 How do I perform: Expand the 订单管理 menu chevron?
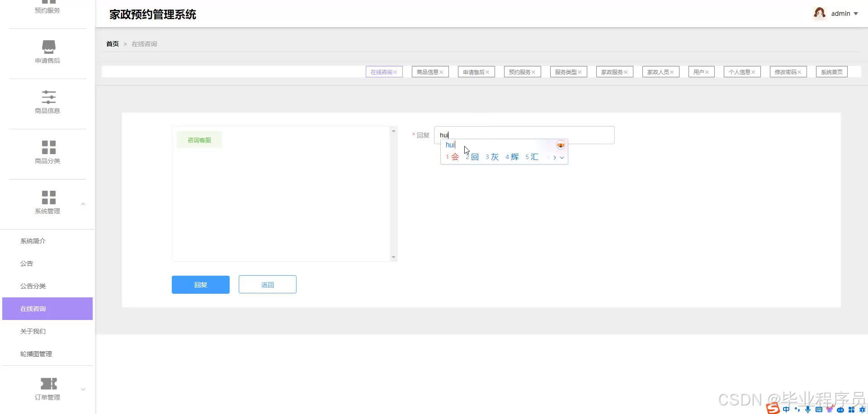click(83, 390)
